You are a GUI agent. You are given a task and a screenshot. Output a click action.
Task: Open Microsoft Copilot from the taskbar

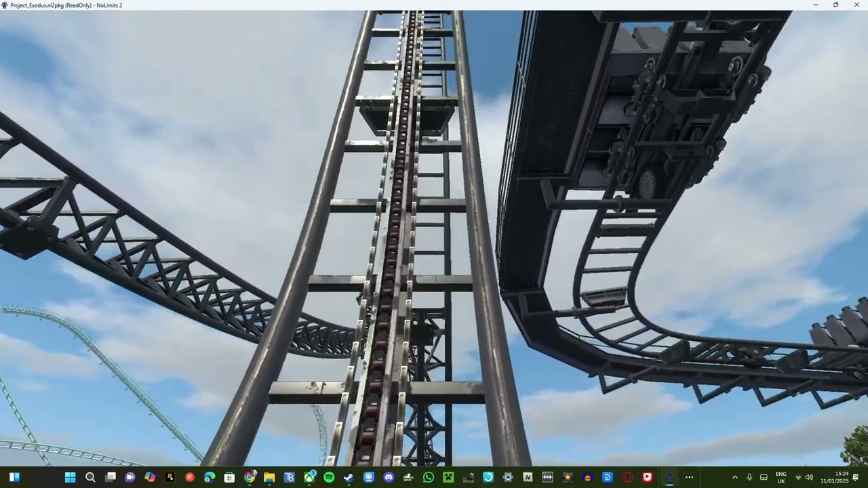click(150, 477)
